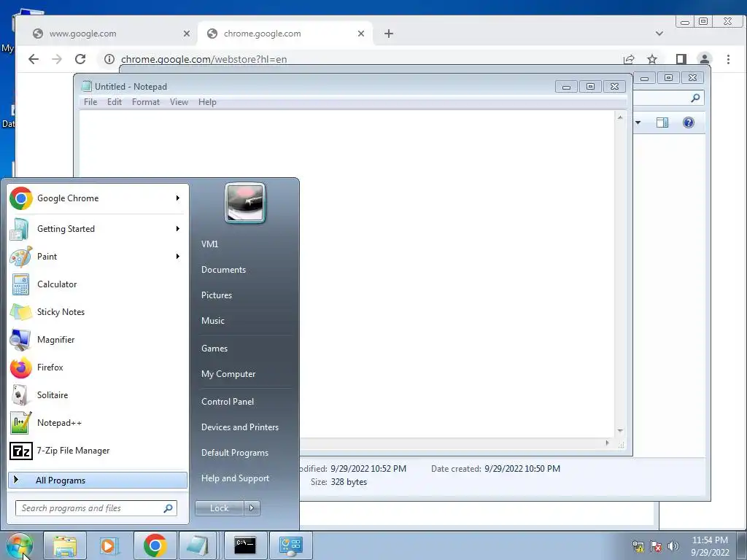Open Devices and Printers
The width and height of the screenshot is (747, 560).
pos(239,427)
